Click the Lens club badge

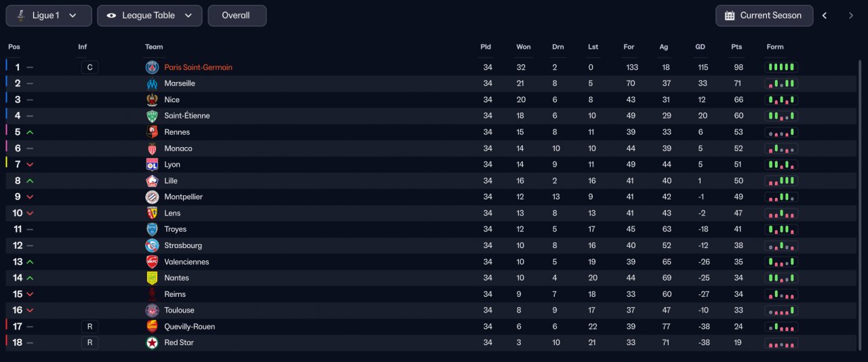(152, 213)
